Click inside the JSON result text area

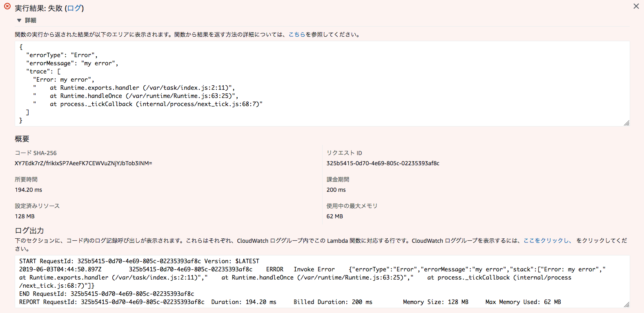(322, 84)
